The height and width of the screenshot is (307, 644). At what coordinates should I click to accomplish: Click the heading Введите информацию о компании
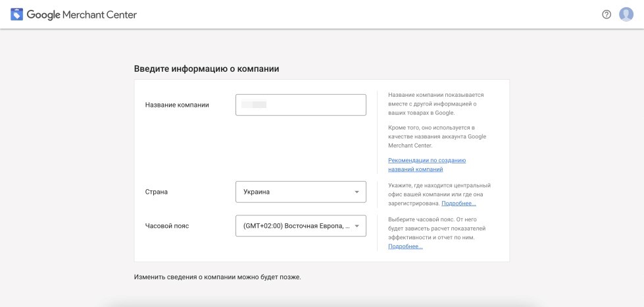click(x=207, y=69)
